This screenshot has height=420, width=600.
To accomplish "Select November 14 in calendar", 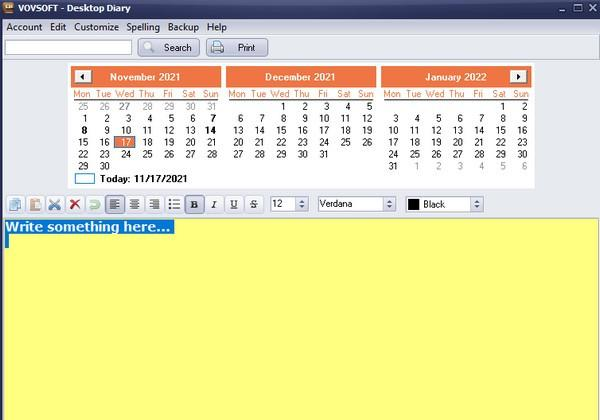I will (x=210, y=130).
